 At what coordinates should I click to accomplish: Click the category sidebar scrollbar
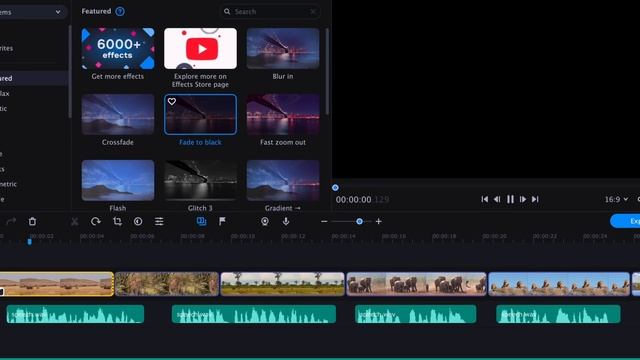pos(70,71)
